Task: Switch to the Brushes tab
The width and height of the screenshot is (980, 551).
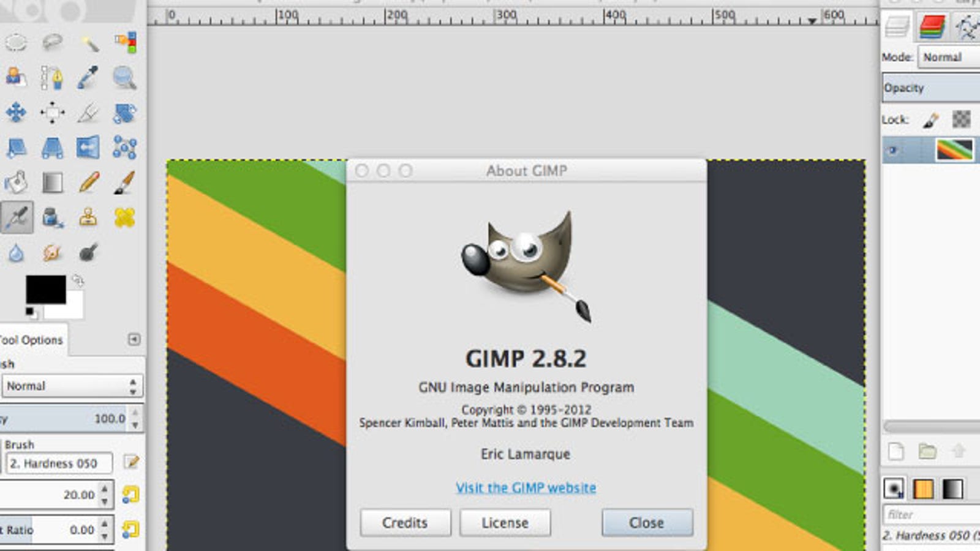Action: [894, 489]
